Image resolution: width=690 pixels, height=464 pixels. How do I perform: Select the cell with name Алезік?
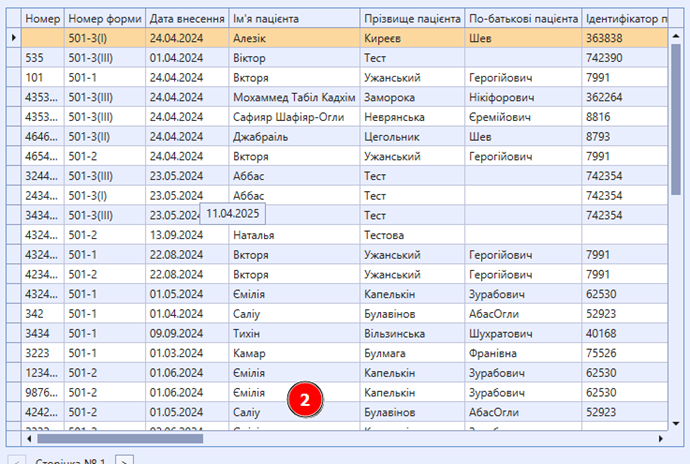pos(294,38)
